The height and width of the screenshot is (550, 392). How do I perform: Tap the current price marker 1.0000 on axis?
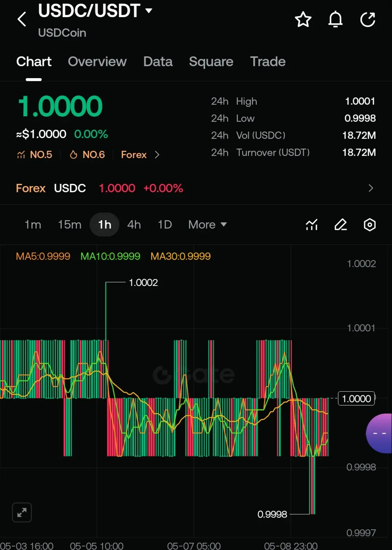click(x=356, y=399)
